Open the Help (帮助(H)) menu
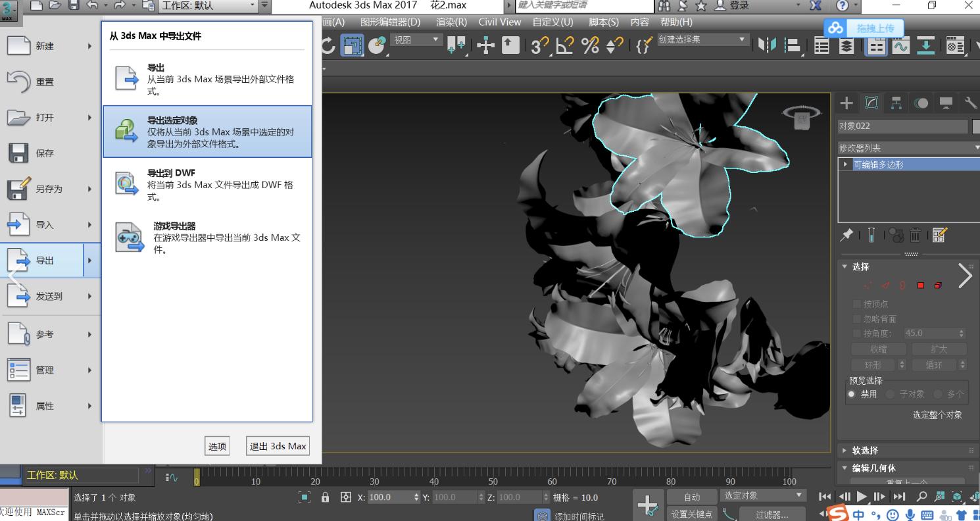Screen dimensions: 980x521 676,22
